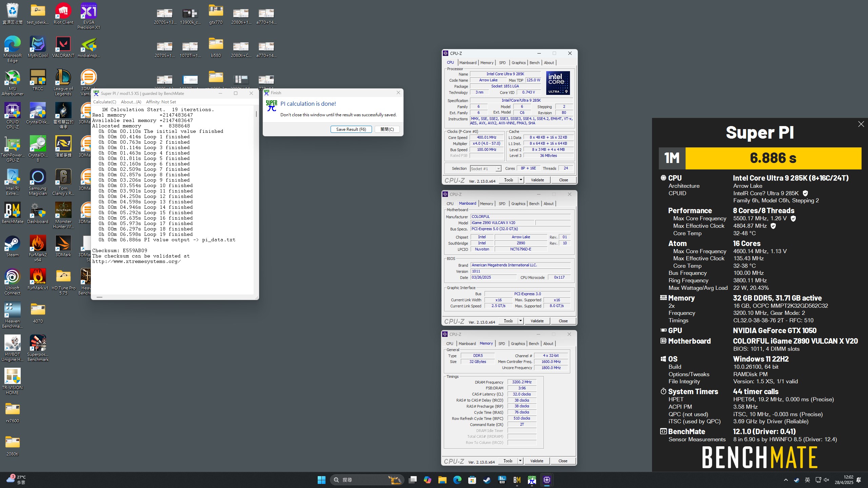Open the rx7600 folder on the desktop
The image size is (868, 488).
point(13,412)
